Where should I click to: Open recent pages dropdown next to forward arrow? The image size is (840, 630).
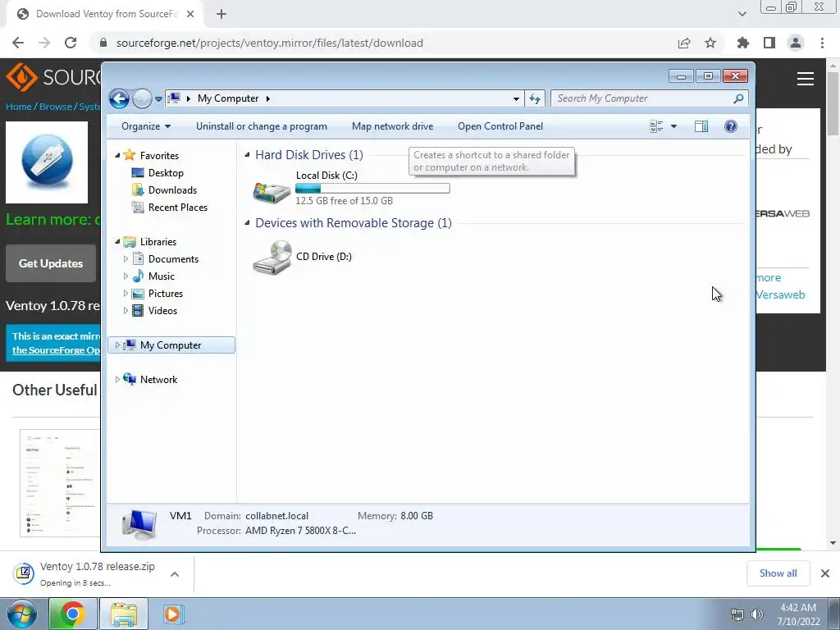158,99
